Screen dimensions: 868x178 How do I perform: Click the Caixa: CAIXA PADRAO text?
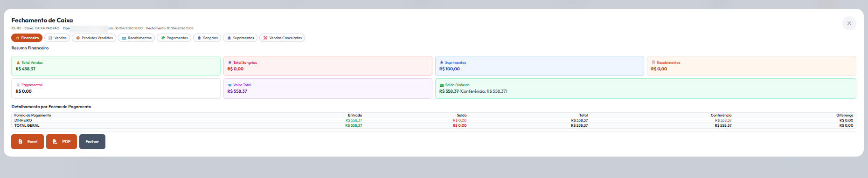coord(42,28)
